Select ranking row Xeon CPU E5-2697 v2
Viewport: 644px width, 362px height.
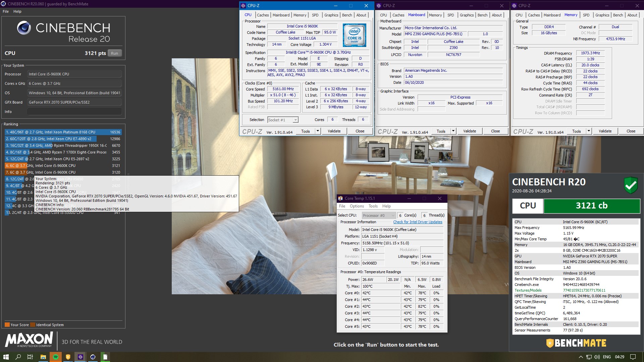(x=63, y=159)
